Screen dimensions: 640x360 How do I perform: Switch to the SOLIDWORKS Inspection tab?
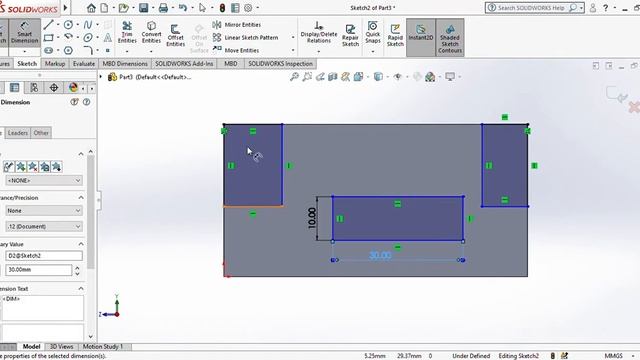point(280,64)
